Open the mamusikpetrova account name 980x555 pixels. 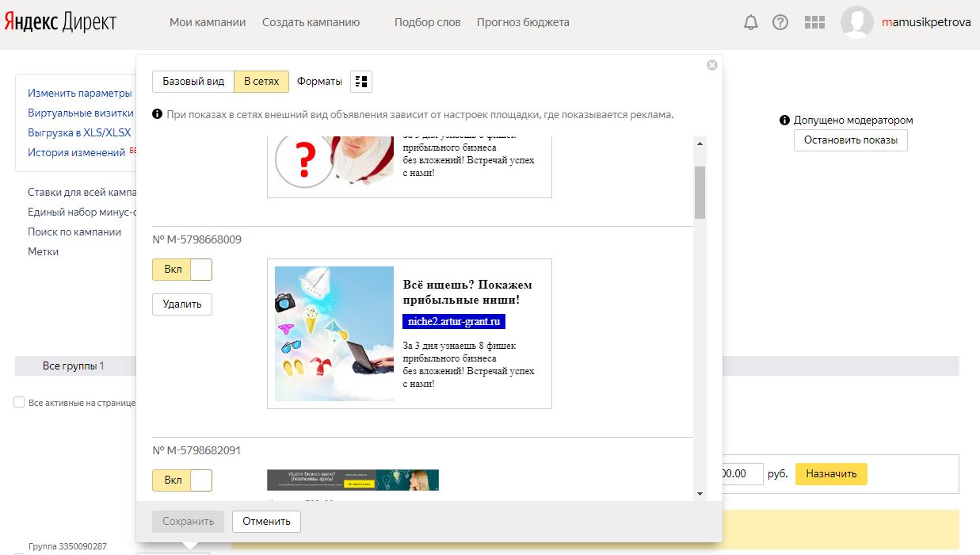(x=926, y=22)
